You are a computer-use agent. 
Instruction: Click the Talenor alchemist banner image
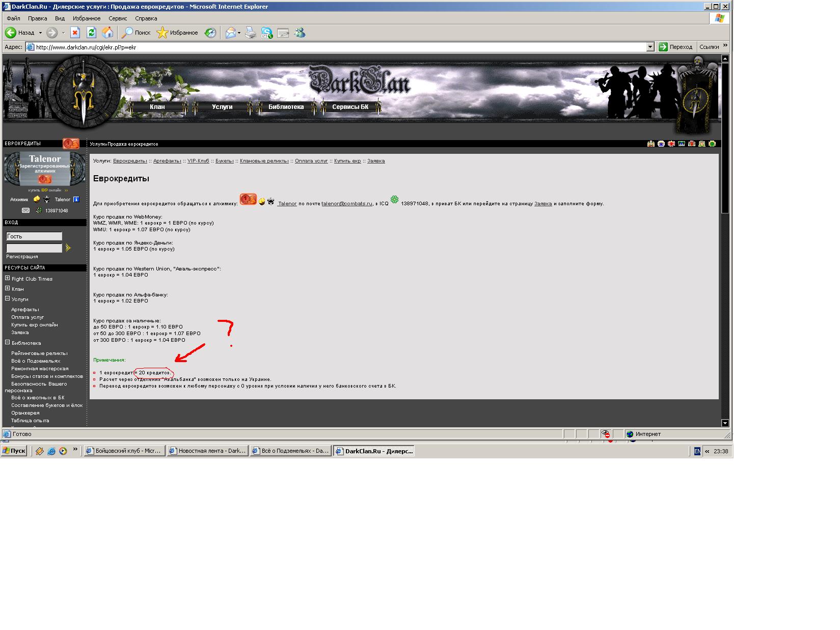45,169
